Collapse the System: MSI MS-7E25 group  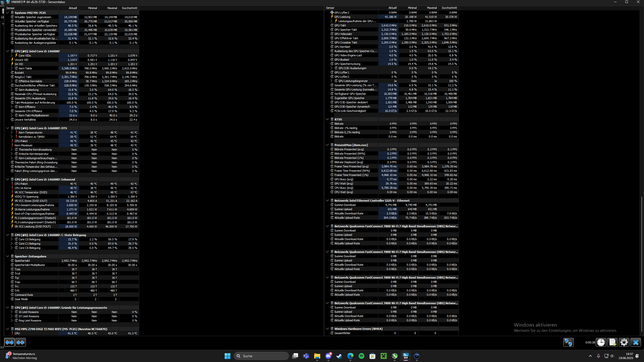[x=8, y=13]
